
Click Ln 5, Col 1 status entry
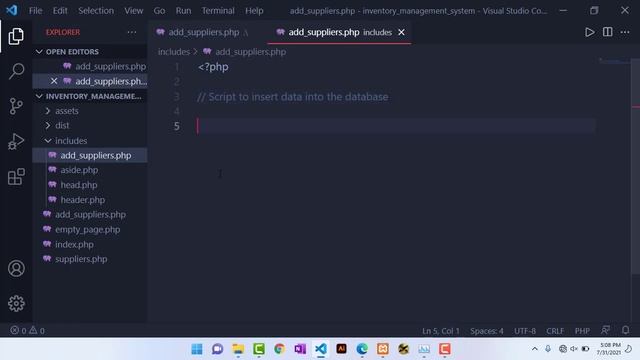pyautogui.click(x=441, y=331)
